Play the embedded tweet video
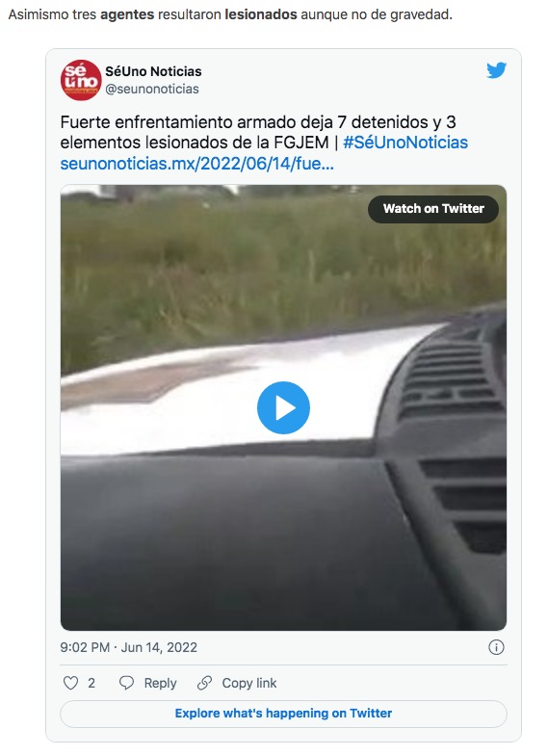The width and height of the screenshot is (548, 756). coord(283,408)
